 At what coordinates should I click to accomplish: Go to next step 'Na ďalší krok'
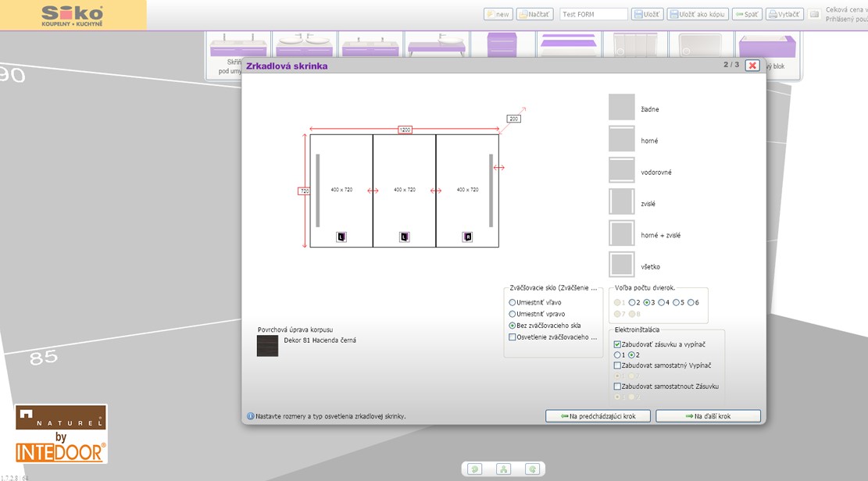pos(708,416)
